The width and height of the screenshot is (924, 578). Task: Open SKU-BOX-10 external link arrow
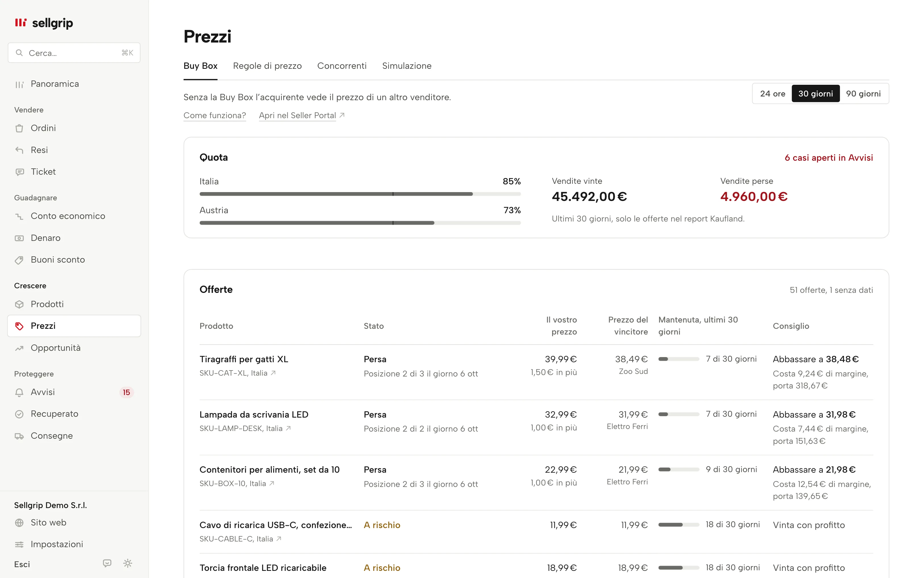272,483
